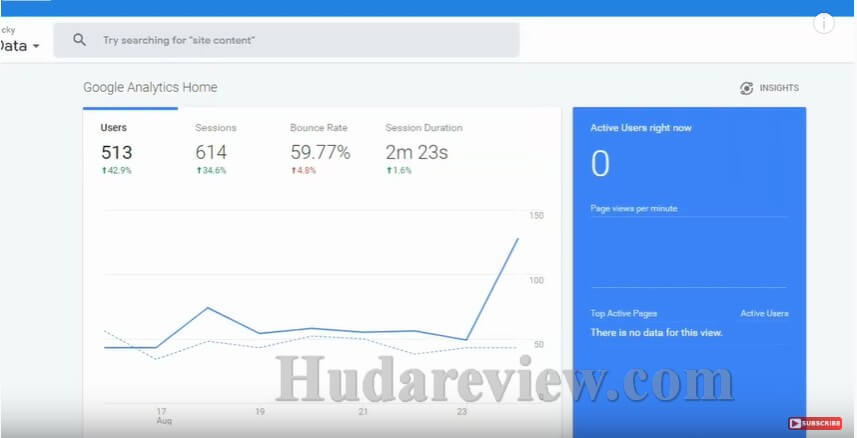Click the Google Analytics Home heading
The height and width of the screenshot is (438, 857).
pos(150,87)
